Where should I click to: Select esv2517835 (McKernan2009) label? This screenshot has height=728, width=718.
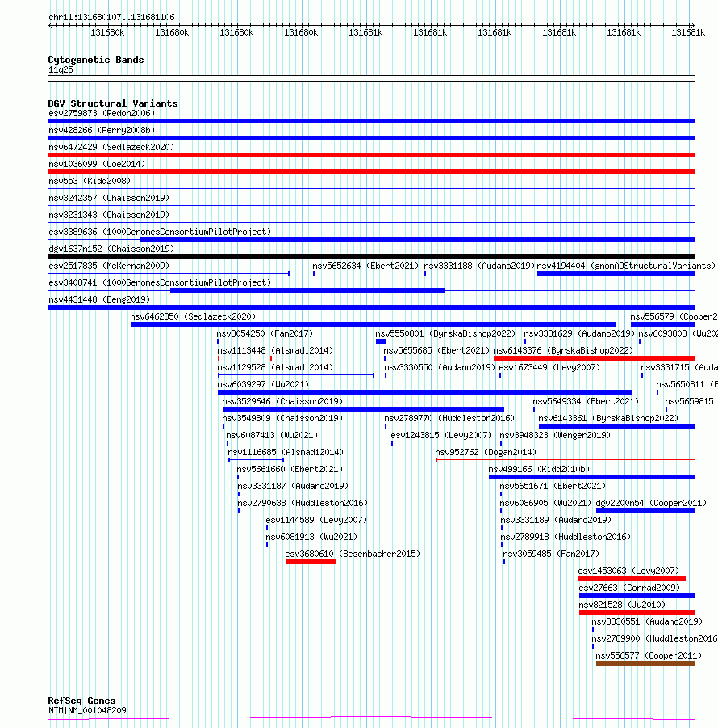click(x=109, y=266)
